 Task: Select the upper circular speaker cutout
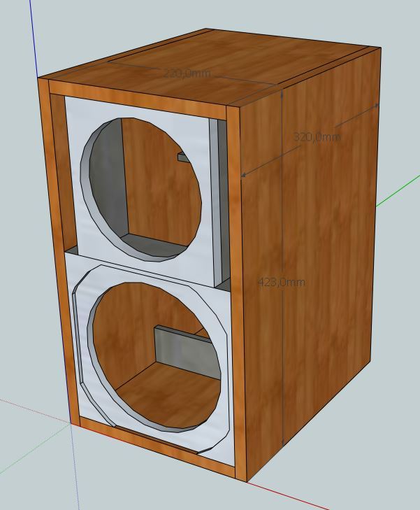(143, 189)
